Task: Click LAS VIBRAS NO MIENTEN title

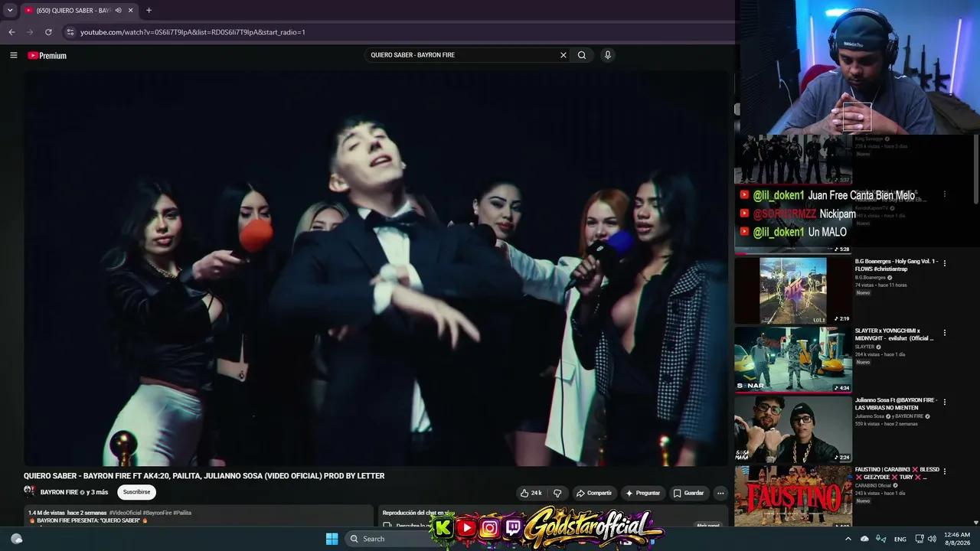Action: tap(896, 403)
